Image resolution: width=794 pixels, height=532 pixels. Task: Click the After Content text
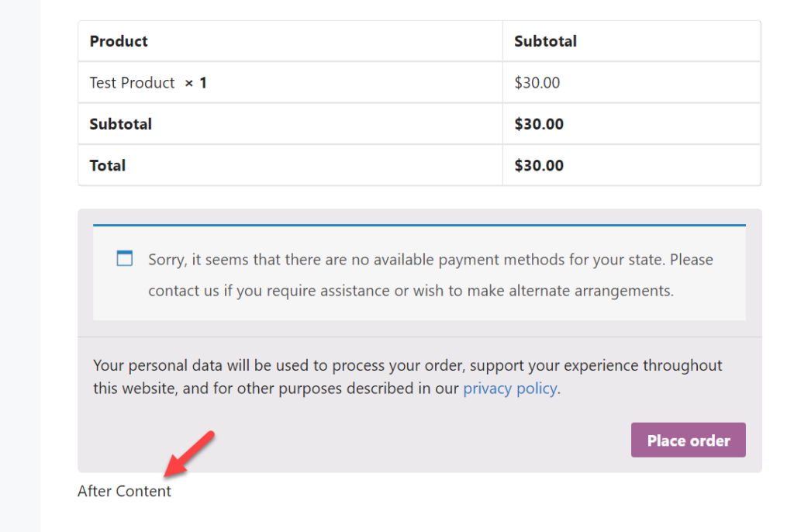(124, 491)
